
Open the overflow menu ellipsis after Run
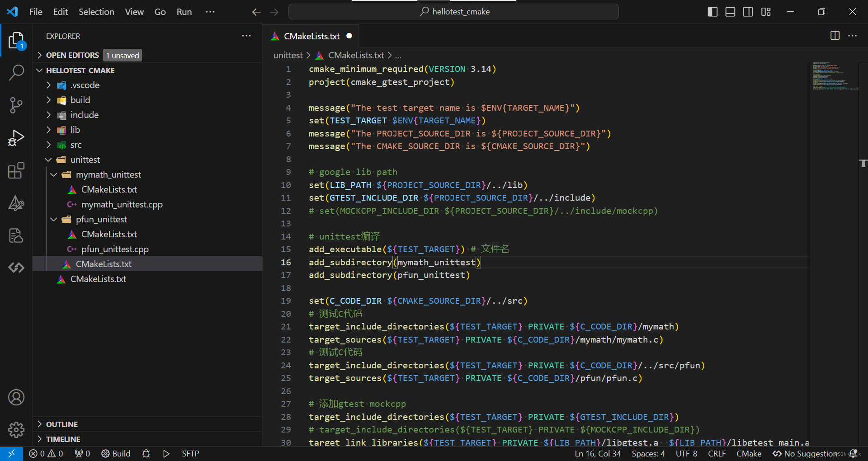point(210,12)
